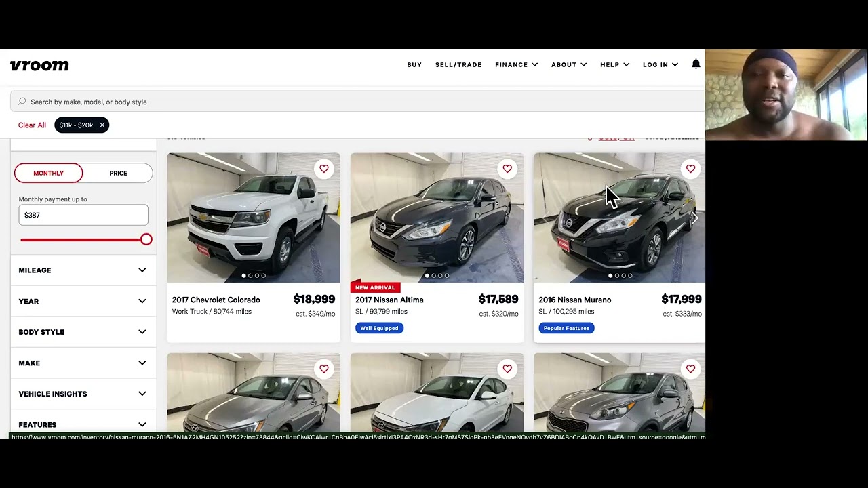
Task: Open the Log In dropdown
Action: 660,64
